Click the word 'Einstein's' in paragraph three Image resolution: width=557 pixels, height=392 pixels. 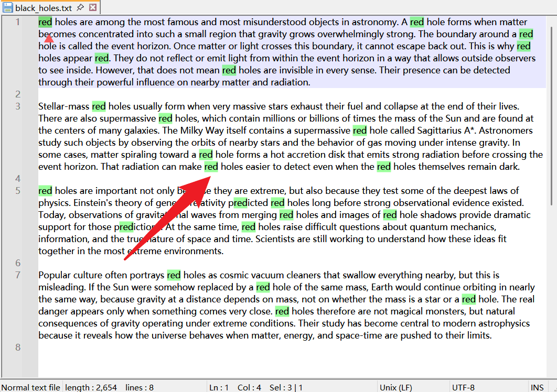tap(93, 203)
